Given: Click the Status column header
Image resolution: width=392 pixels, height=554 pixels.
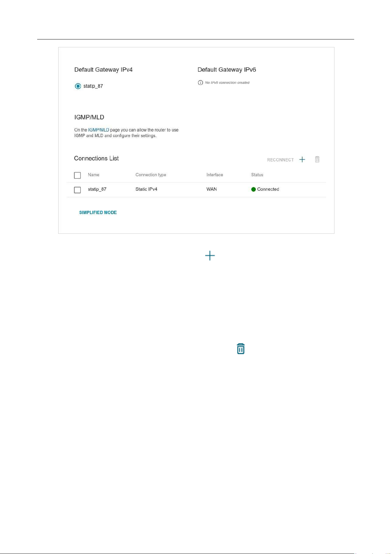Looking at the screenshot, I should click(x=257, y=175).
